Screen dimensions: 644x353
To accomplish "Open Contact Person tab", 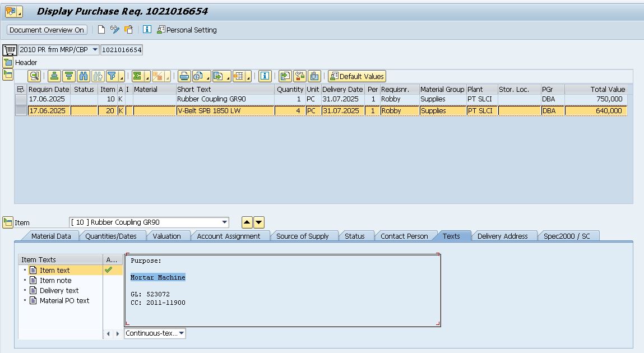I will pos(404,236).
